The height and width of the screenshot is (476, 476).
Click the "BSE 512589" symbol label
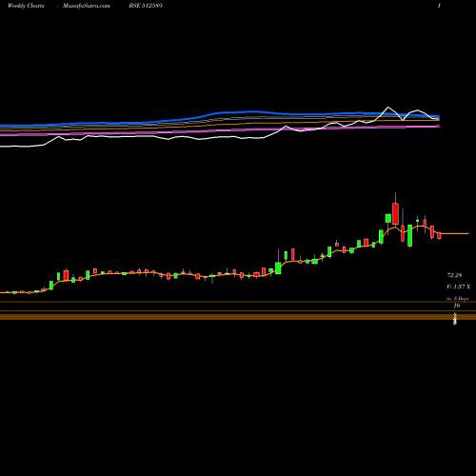[146, 6]
